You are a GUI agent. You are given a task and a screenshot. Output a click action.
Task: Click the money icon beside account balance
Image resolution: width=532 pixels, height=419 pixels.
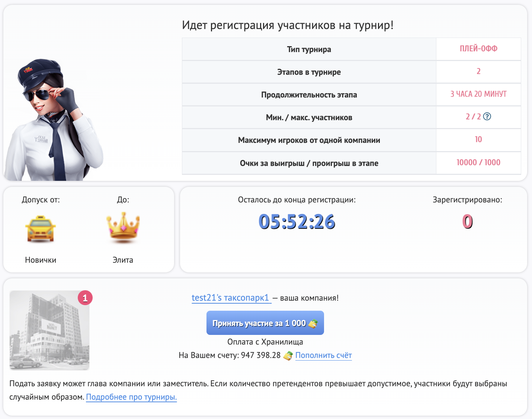(288, 356)
